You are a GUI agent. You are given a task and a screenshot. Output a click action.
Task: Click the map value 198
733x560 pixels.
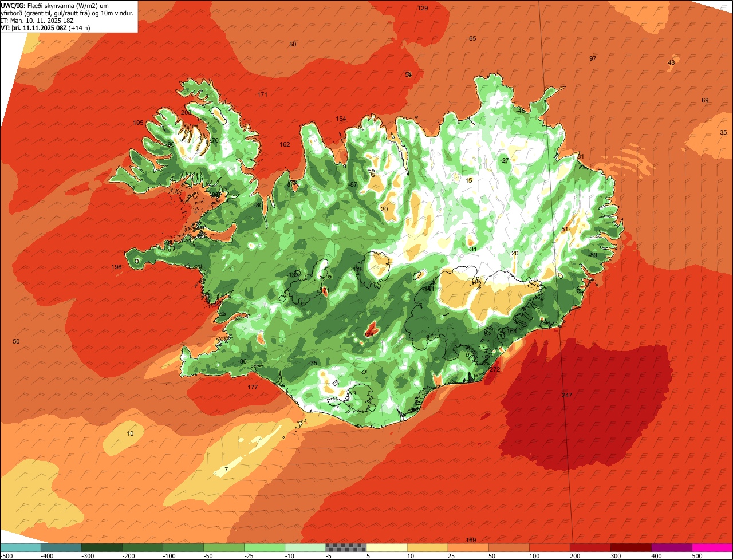117,267
